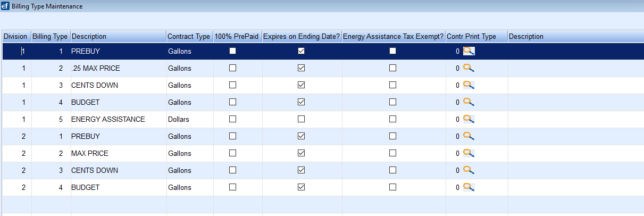Screen dimensions: 644x216
Task: Toggle Expires on Ending Date for Division 2 PREBUY
Action: [x=301, y=136]
